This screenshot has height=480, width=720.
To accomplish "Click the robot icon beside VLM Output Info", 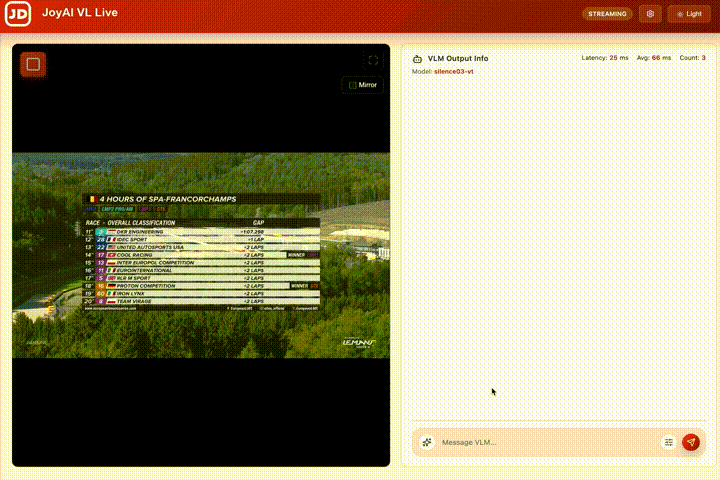I will [x=417, y=59].
